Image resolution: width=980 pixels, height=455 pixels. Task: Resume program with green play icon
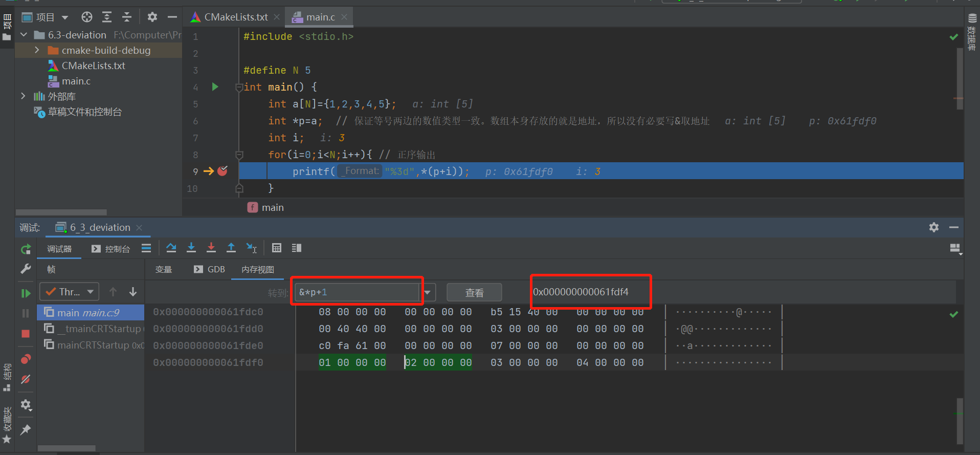(x=26, y=293)
